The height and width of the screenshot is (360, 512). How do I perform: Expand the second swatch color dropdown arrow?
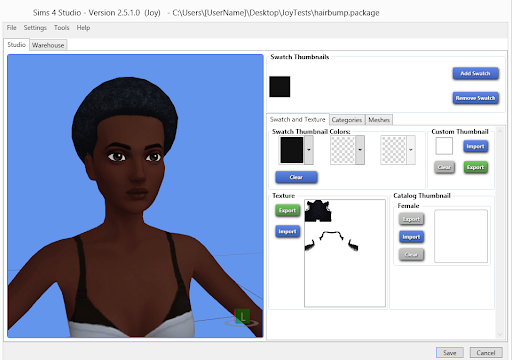click(360, 150)
